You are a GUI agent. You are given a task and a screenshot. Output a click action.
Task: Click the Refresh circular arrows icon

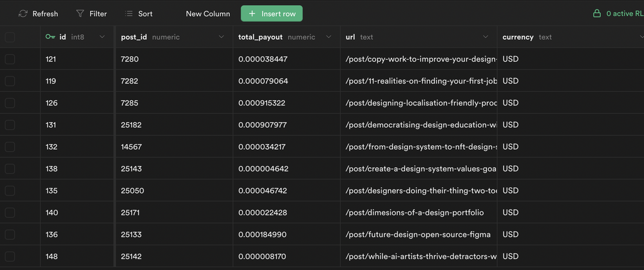[x=23, y=14]
